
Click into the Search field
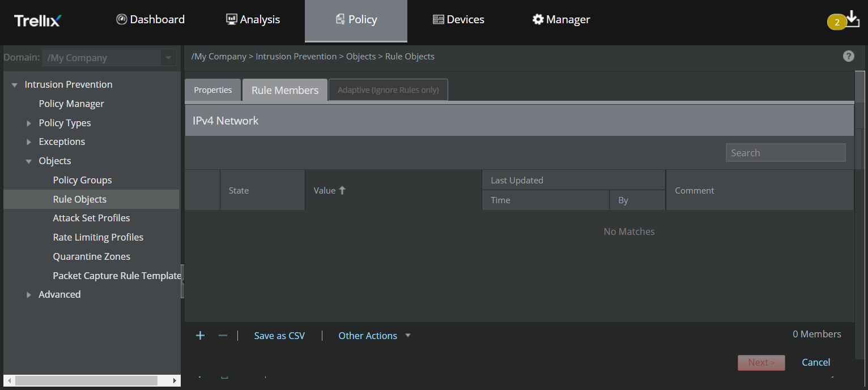(786, 153)
